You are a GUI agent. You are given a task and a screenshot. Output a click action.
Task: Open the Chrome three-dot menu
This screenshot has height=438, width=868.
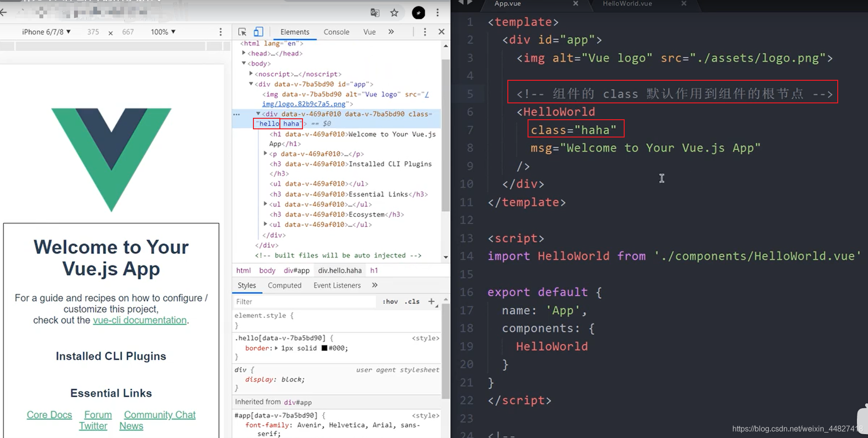point(438,13)
